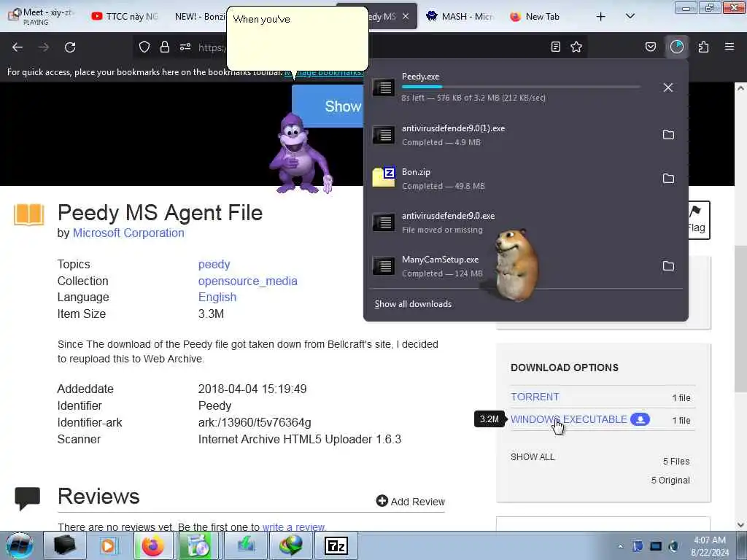Open the English language link
Viewport: 747px width, 560px height.
(x=217, y=297)
